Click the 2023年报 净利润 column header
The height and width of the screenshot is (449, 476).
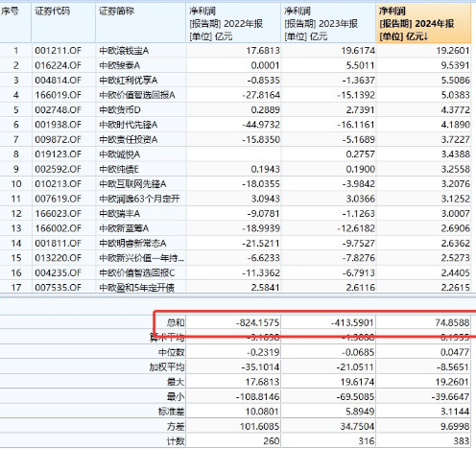coord(328,23)
